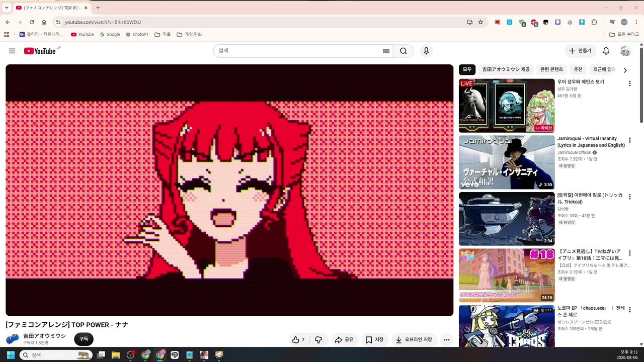Click the 공유 share button
644x362 pixels.
pyautogui.click(x=345, y=340)
